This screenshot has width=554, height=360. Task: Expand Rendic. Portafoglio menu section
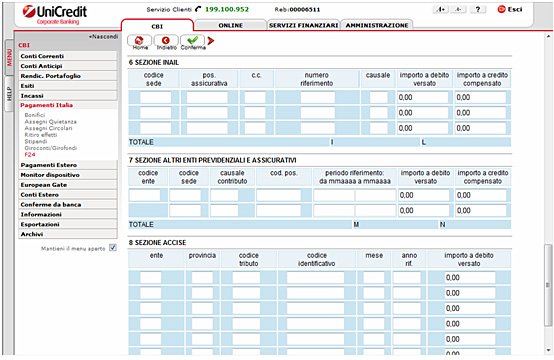68,76
